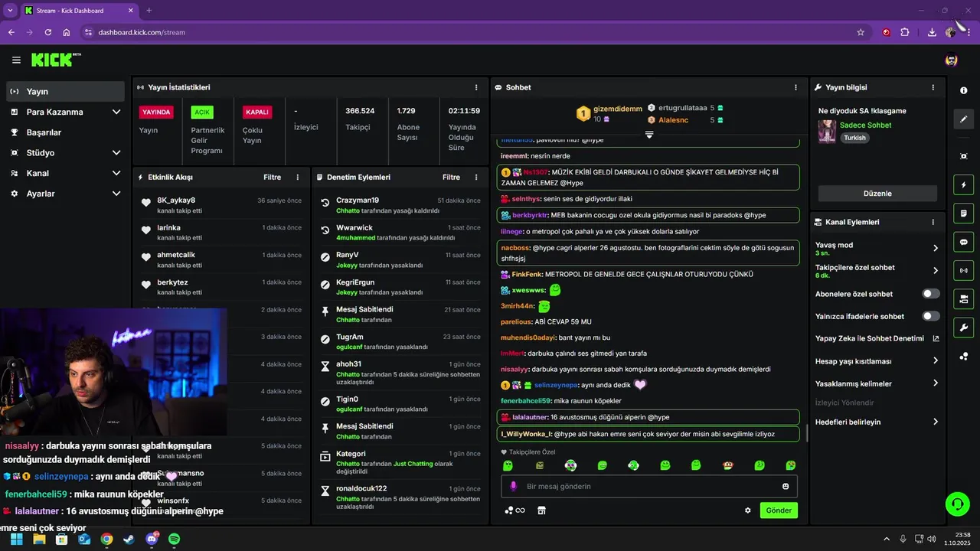Click Filtre in Denetim Eylemleri panel
Screen dimensions: 980x551
pos(451,177)
